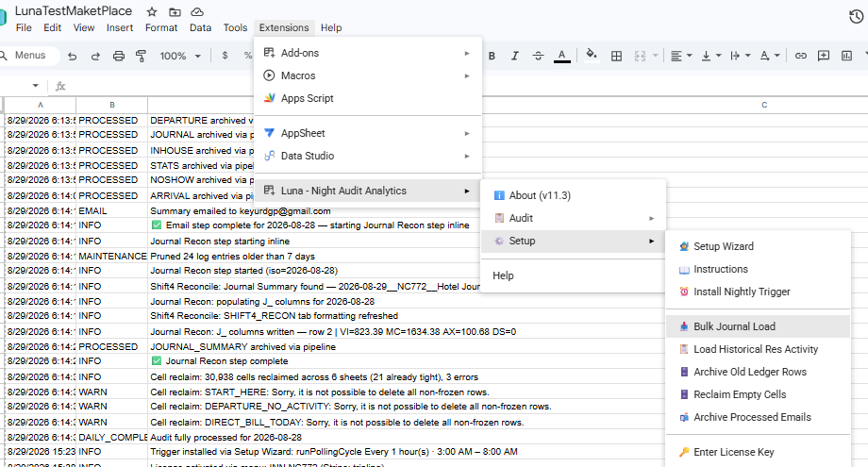Viewport: 868px width, 467px height.
Task: Close the Extensions menu
Action: 284,27
